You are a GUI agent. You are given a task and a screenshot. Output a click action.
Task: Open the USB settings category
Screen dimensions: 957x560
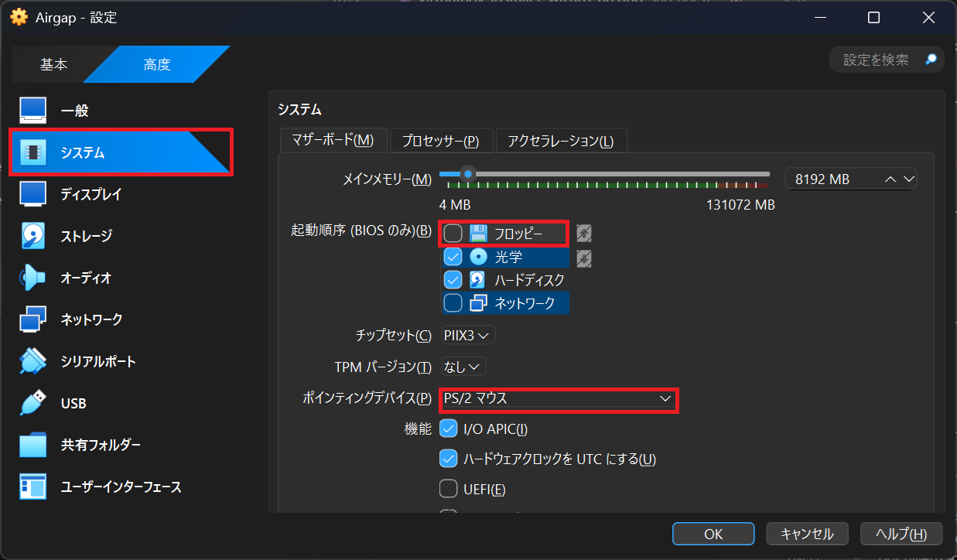(73, 403)
